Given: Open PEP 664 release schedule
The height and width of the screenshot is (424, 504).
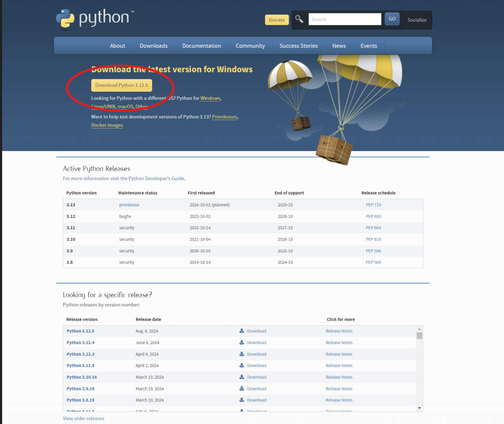Looking at the screenshot, I should point(373,228).
